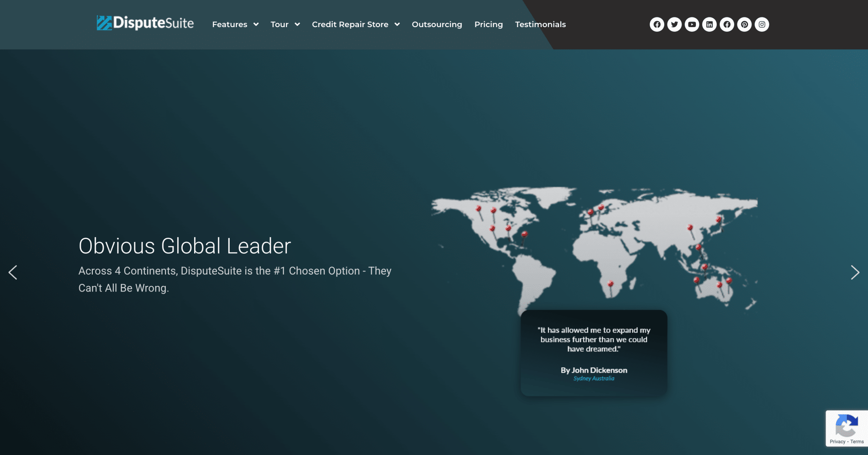868x455 pixels.
Task: Go to the Outsourcing page
Action: tap(437, 25)
